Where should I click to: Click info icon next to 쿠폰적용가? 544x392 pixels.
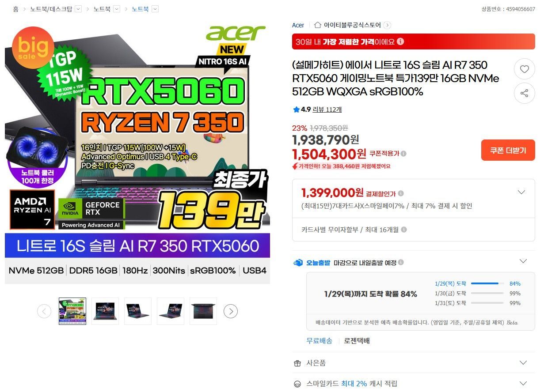tap(403, 154)
